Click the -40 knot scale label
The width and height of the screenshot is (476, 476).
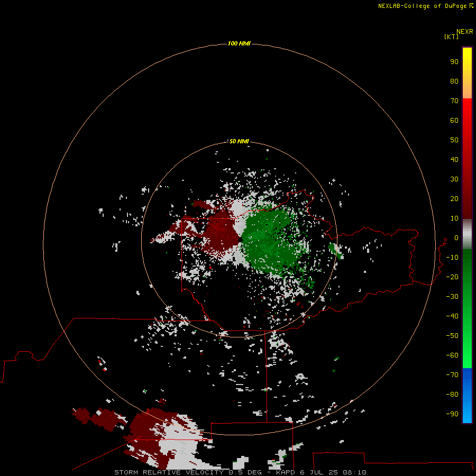click(452, 316)
